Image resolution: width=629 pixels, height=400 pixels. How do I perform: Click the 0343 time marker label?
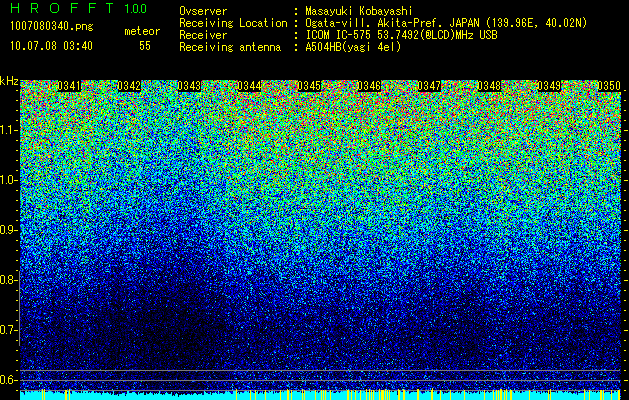[x=189, y=86]
